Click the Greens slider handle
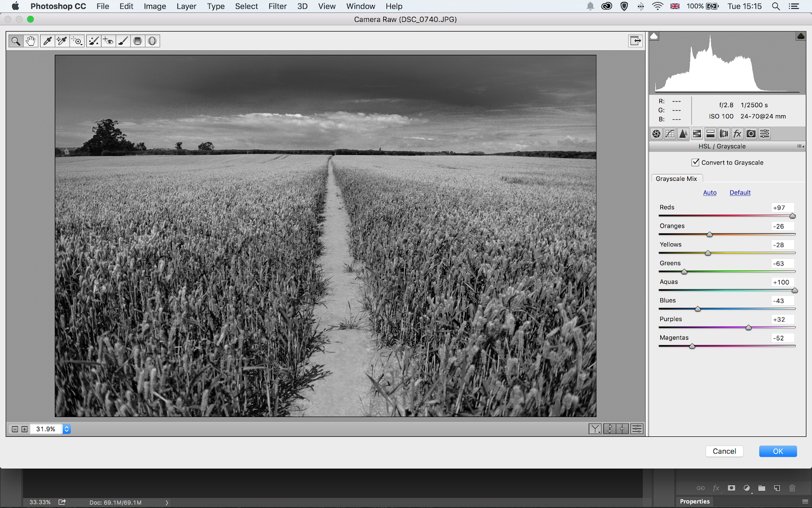812x508 pixels. click(684, 272)
